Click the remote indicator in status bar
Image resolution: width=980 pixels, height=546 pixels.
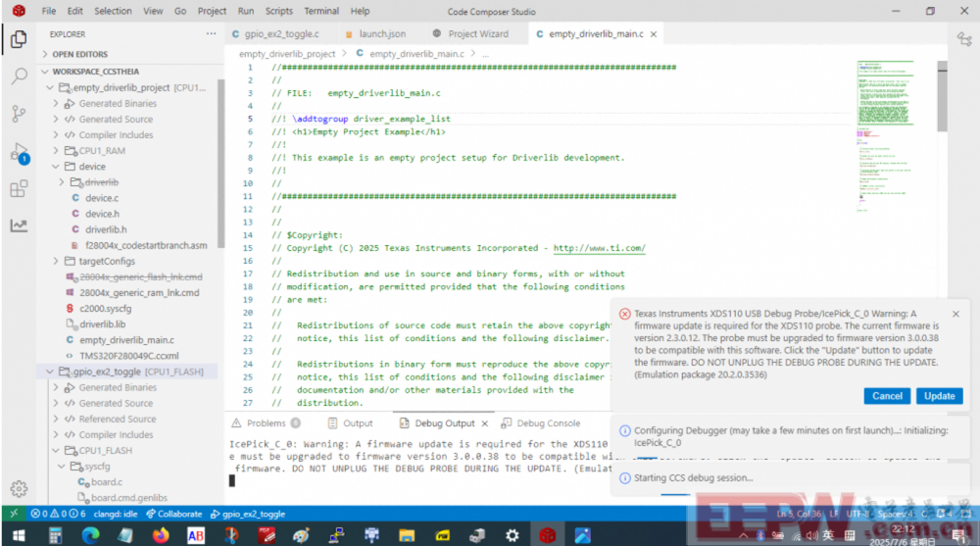(14, 514)
